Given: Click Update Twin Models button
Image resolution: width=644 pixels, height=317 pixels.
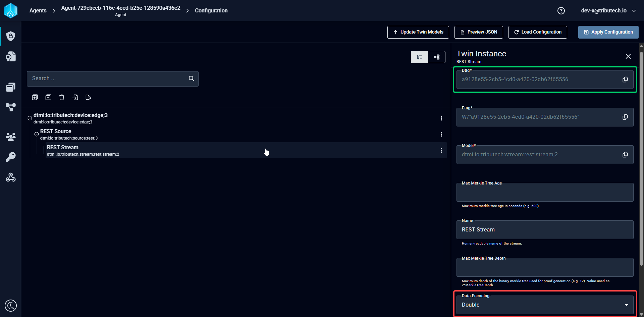Looking at the screenshot, I should (418, 32).
